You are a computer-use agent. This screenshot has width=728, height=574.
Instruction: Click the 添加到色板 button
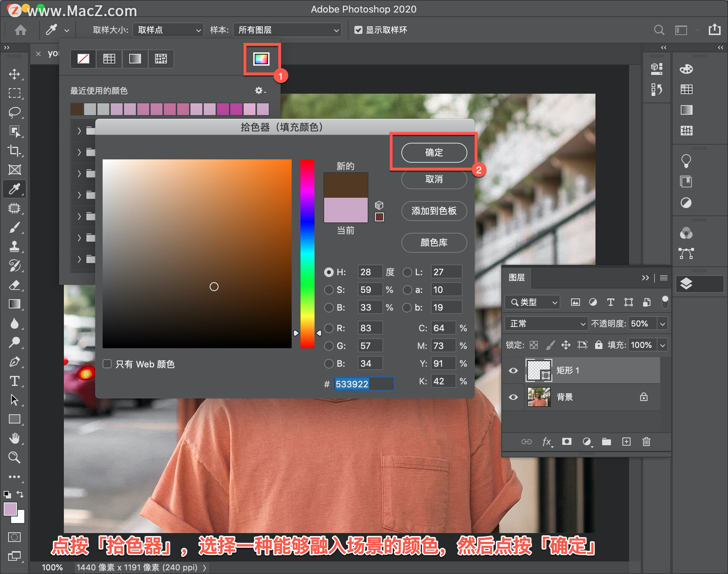434,211
